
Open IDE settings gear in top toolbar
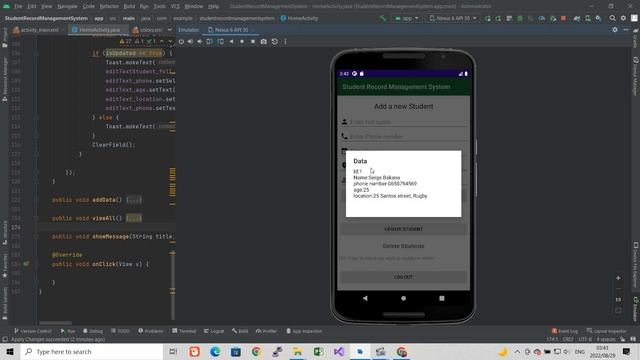coord(623,18)
